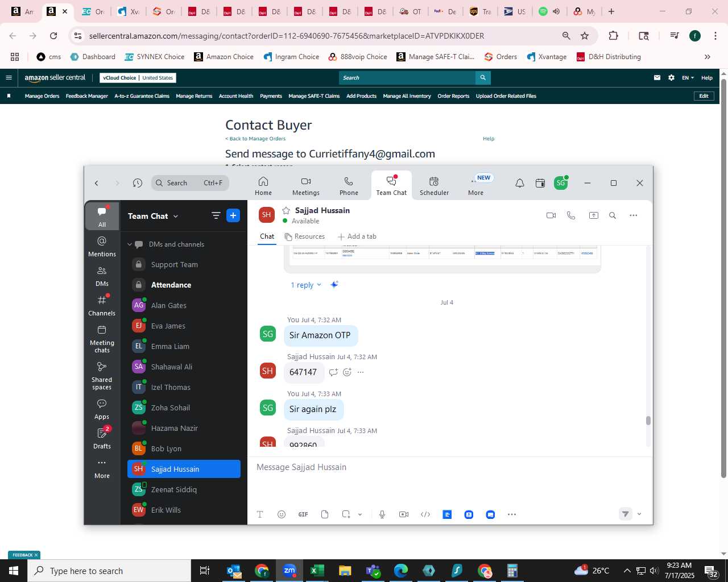Switch to Chat tab
Viewport: 728px width, 582px height.
coord(267,236)
